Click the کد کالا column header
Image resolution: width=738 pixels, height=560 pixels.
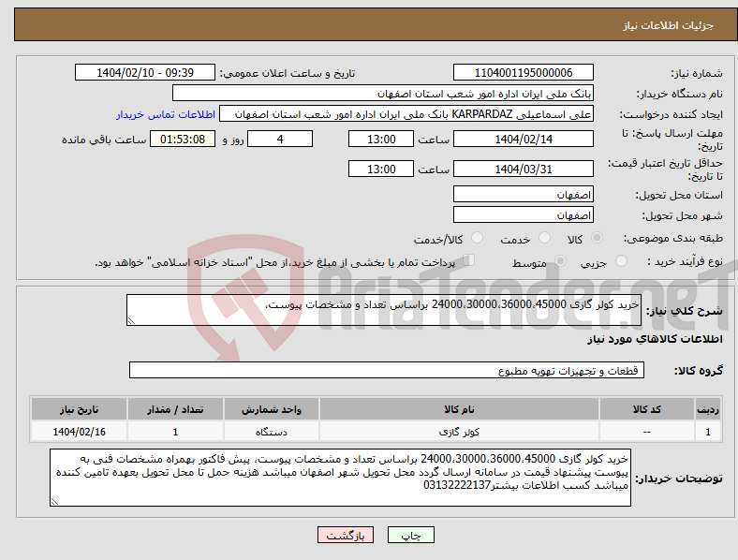click(x=647, y=409)
